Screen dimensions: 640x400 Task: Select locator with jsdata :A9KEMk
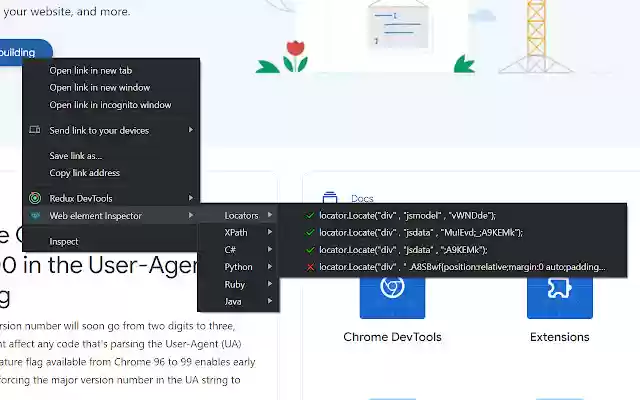(453, 250)
